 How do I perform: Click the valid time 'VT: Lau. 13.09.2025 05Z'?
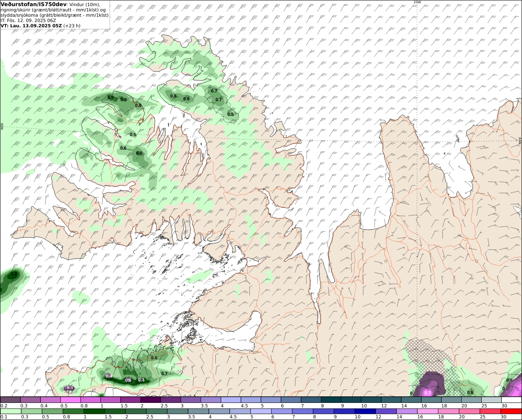[31, 25]
